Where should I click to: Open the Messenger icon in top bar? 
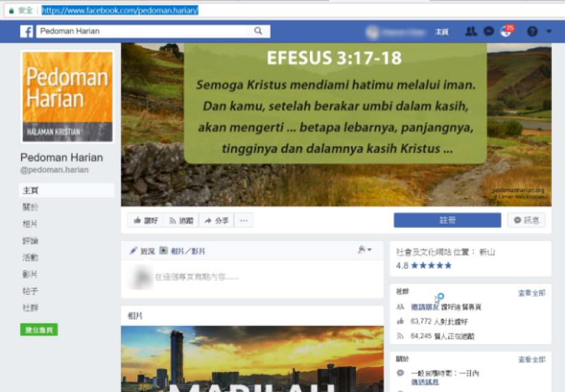click(x=489, y=32)
